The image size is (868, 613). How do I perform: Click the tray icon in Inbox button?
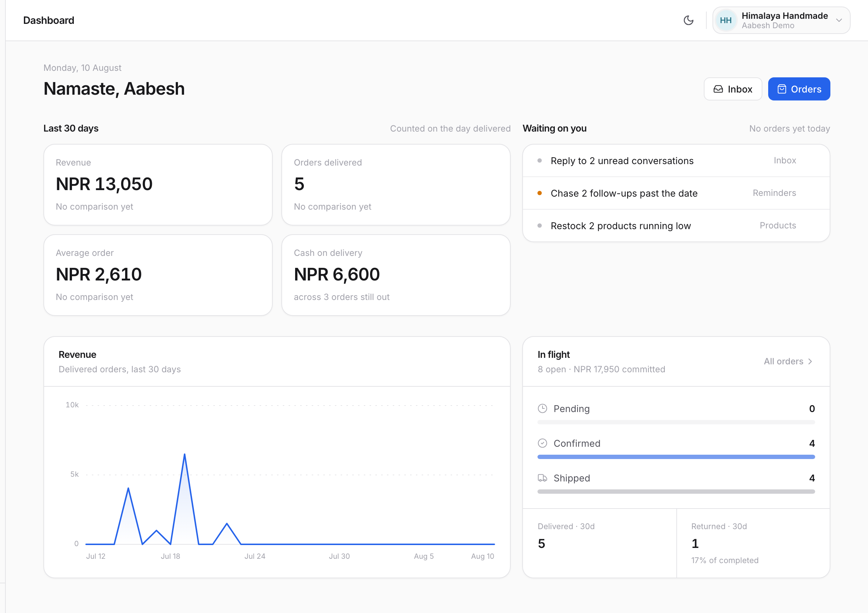coord(718,89)
